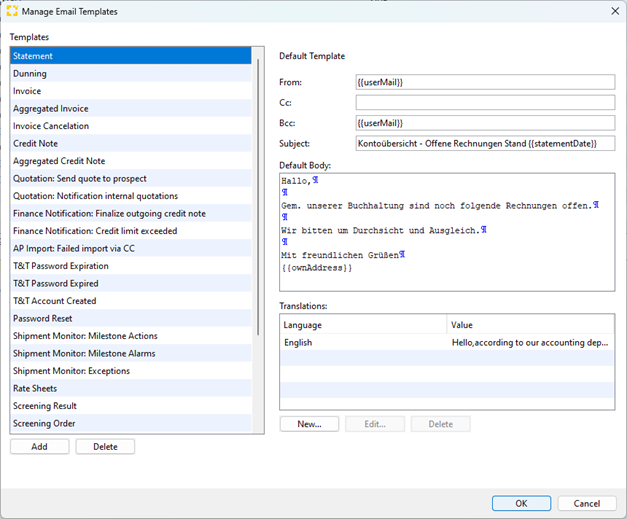
Task: Edit the Subject input field
Action: 485,144
